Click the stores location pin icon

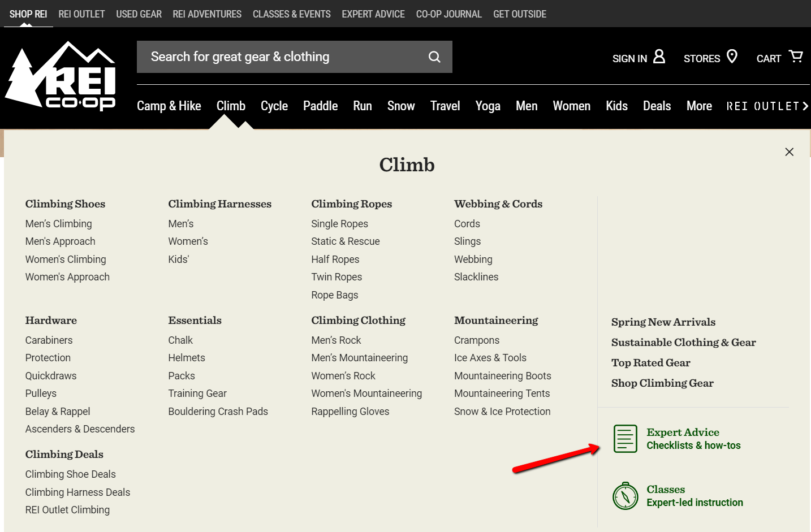(x=732, y=57)
